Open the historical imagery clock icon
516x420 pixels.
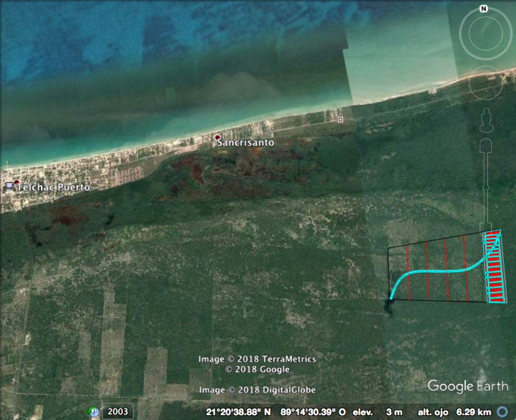(x=93, y=412)
